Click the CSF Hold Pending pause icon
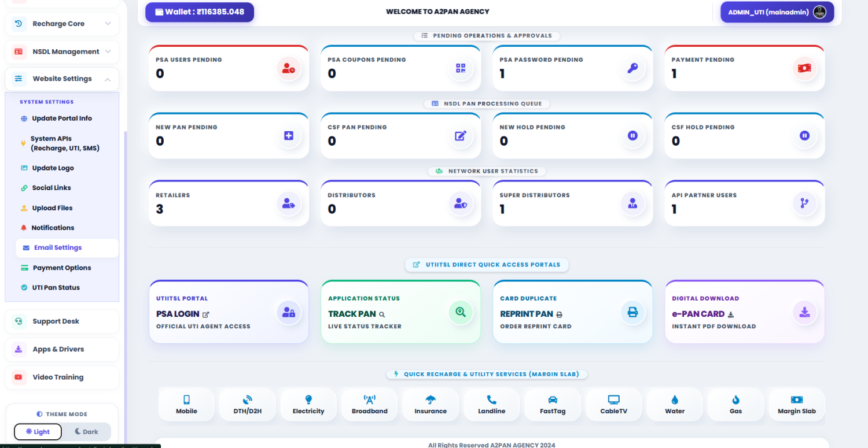 click(804, 136)
